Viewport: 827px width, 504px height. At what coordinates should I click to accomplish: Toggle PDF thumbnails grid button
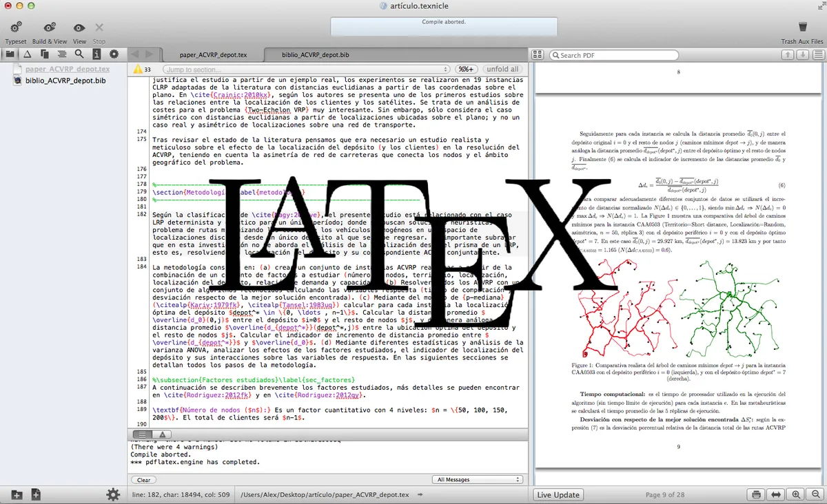coord(538,55)
